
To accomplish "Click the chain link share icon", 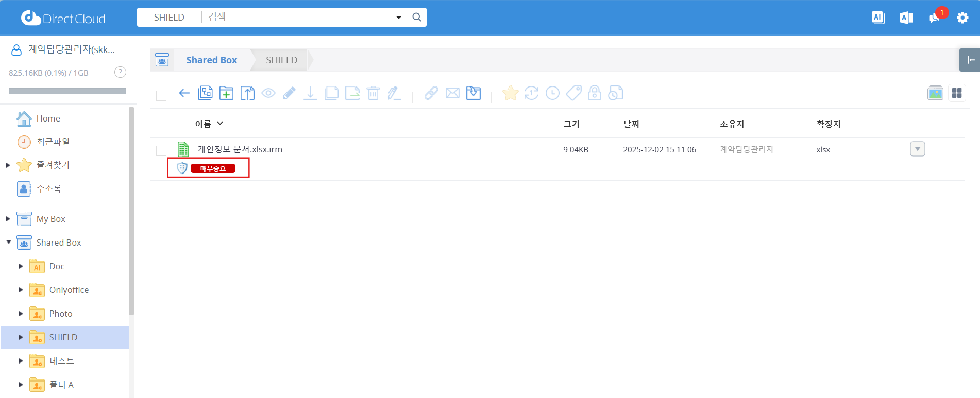I will [x=431, y=93].
